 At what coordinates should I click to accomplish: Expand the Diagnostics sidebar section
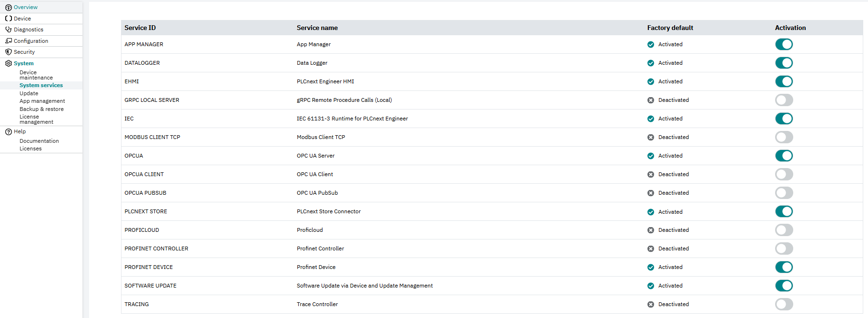tap(29, 30)
